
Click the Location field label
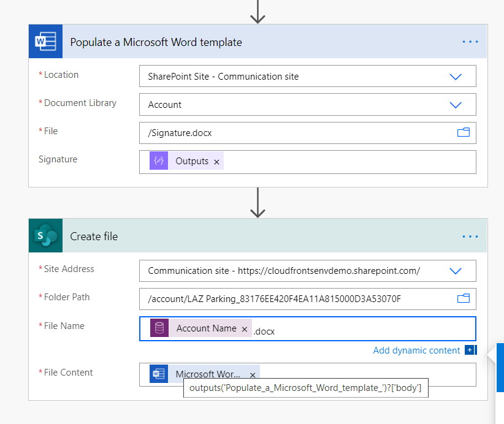pos(61,75)
